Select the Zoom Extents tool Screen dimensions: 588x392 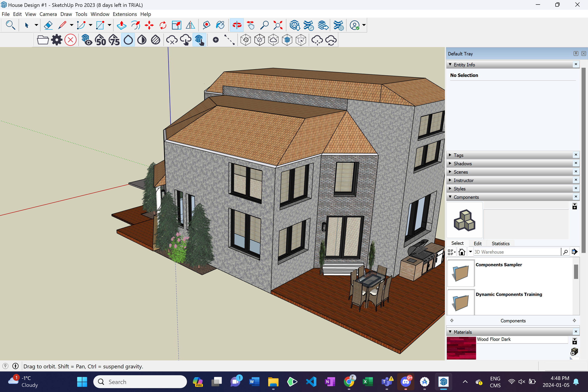[x=278, y=25]
